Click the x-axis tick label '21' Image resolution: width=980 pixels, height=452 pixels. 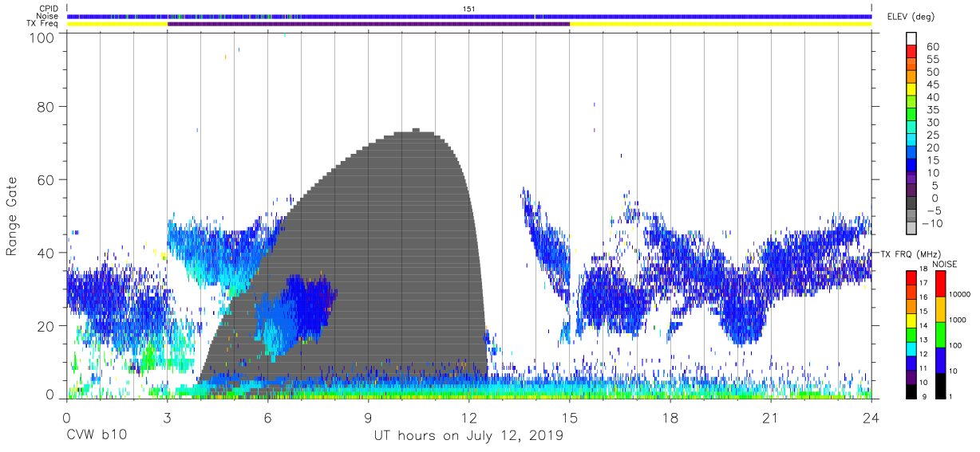(771, 417)
